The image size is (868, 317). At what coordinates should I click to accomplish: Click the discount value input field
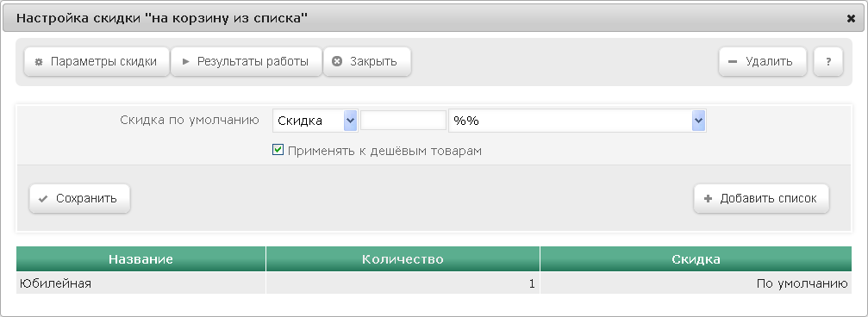(403, 121)
